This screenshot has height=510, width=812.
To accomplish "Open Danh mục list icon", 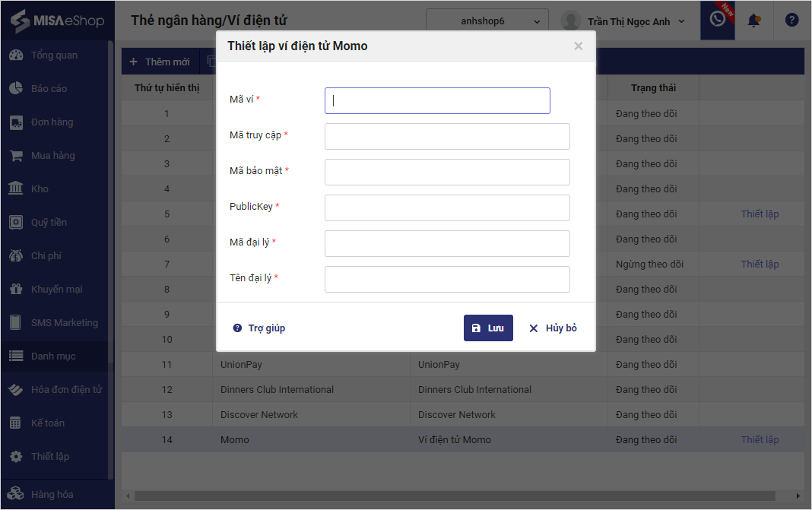I will (16, 356).
